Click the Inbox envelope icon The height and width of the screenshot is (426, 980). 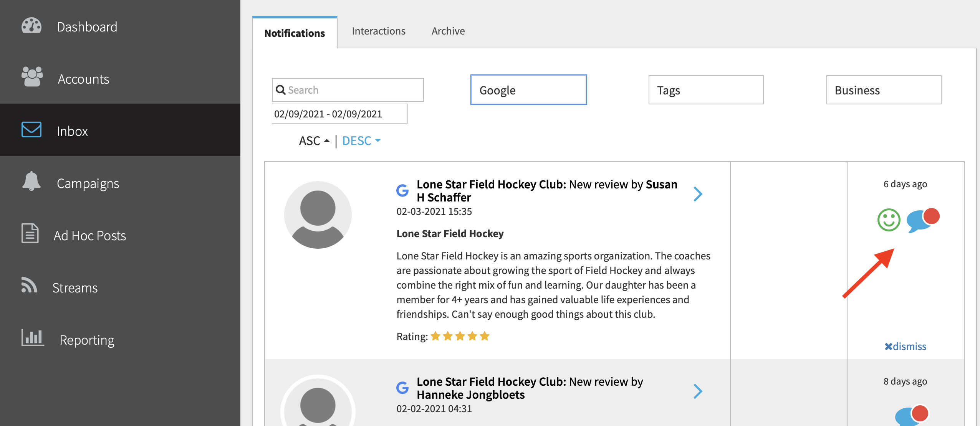coord(31,130)
